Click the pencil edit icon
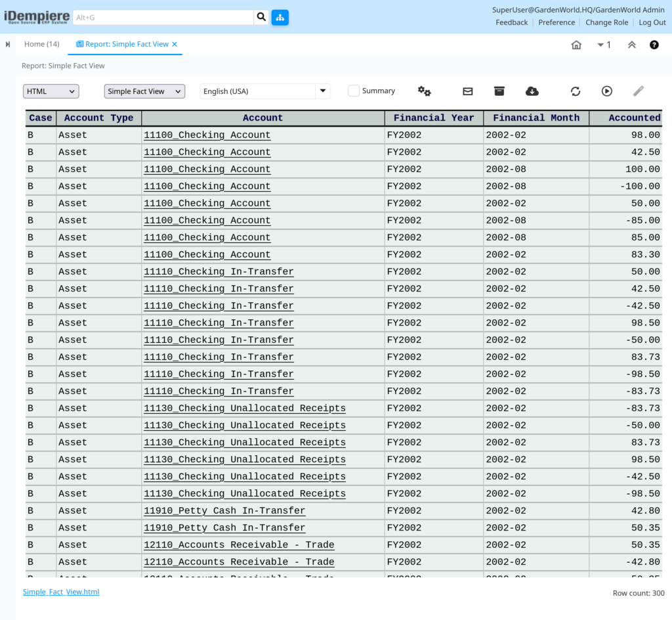The height and width of the screenshot is (620, 672). coord(639,91)
